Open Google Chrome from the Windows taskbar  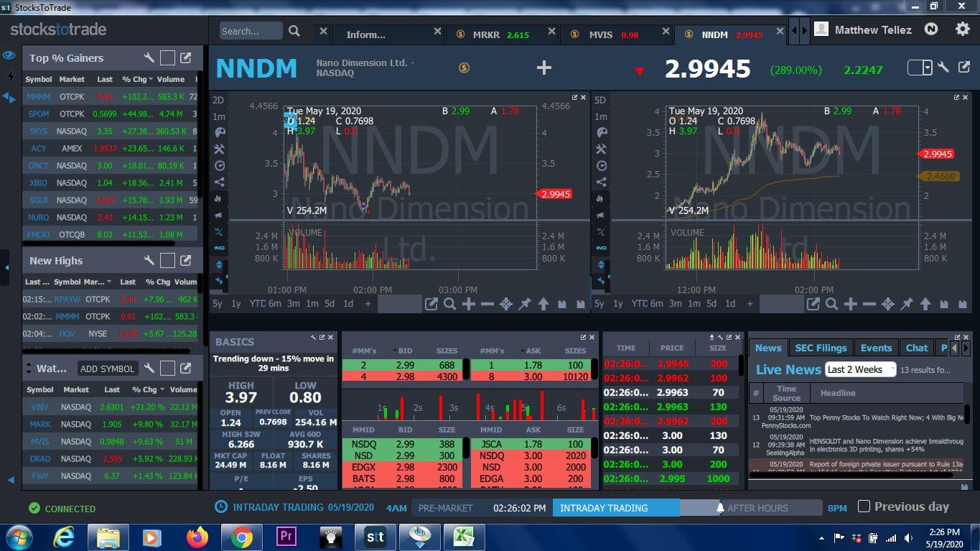(x=241, y=537)
